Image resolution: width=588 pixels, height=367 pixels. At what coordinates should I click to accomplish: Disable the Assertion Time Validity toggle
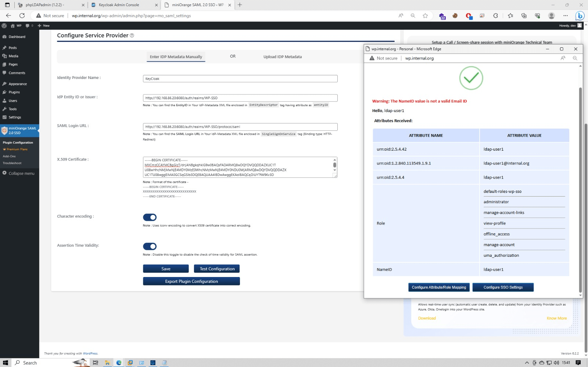(x=150, y=246)
